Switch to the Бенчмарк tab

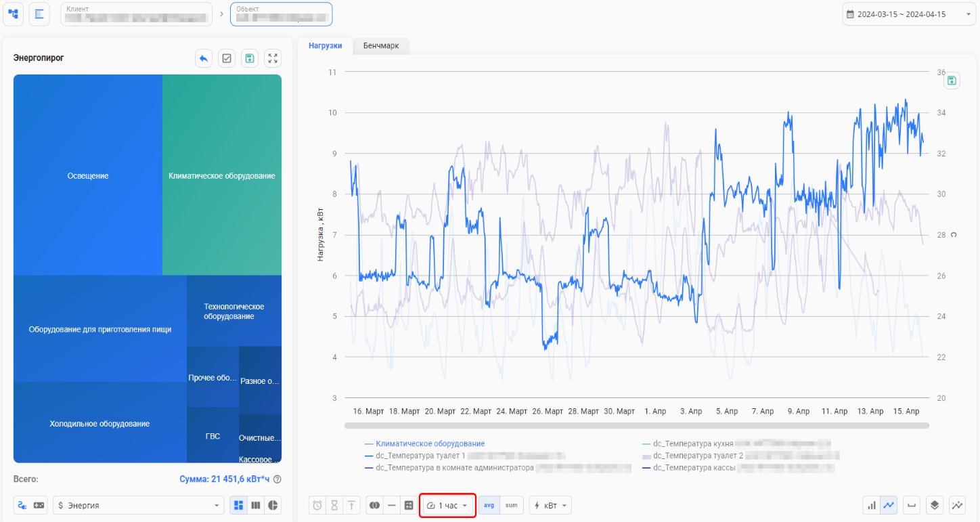tap(381, 46)
